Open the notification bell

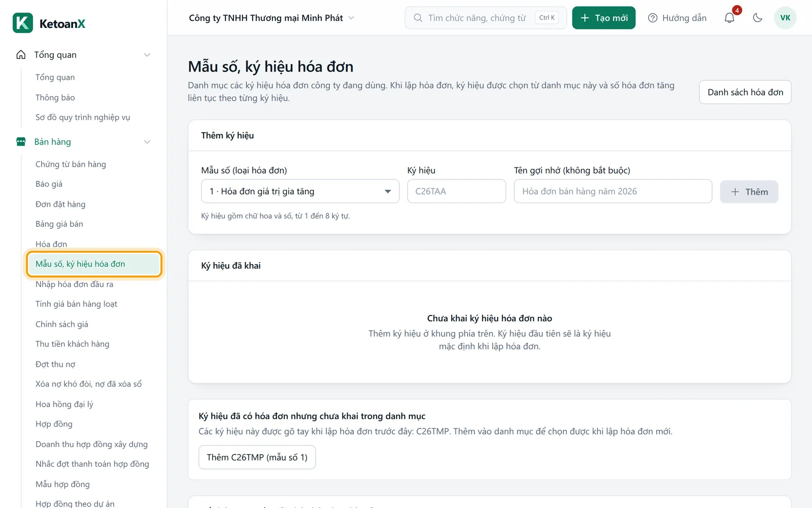(x=729, y=18)
